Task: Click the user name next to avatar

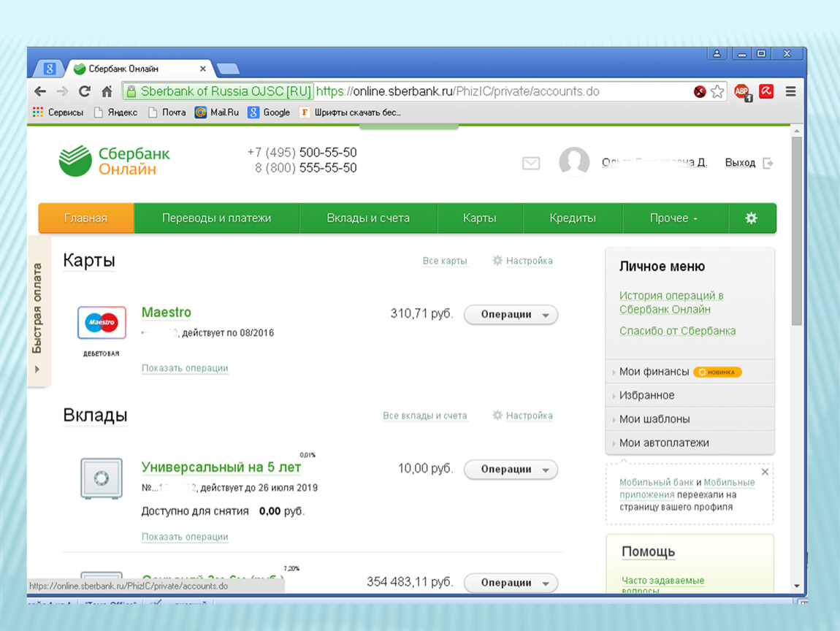Action: [654, 162]
